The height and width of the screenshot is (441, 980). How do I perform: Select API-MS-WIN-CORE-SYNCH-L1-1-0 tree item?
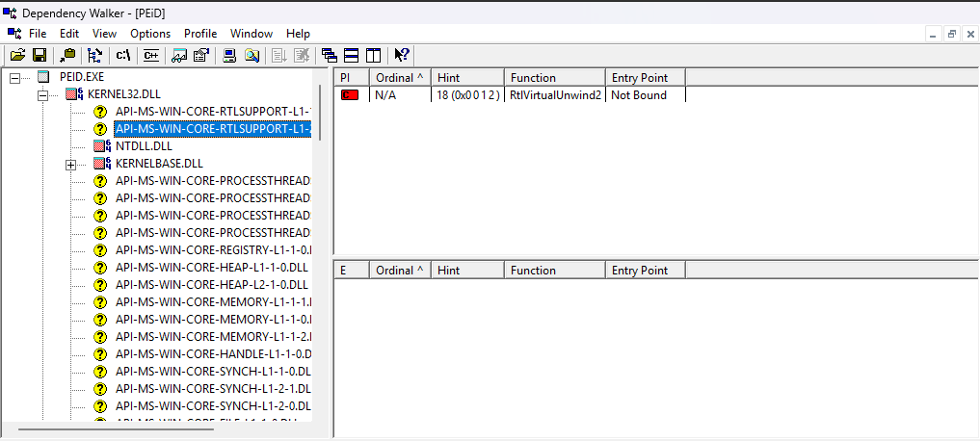point(213,371)
